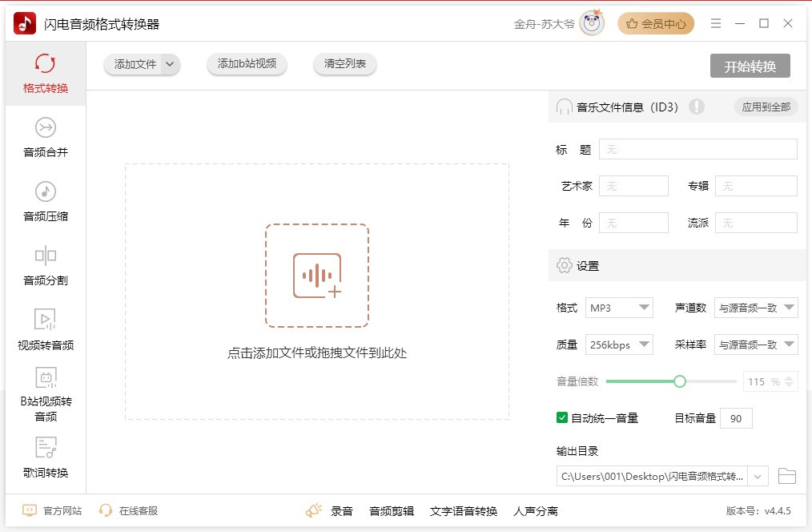The width and height of the screenshot is (812, 532).
Task: Click 点击添加文件或拖拽文件到此处 text
Action: click(x=317, y=353)
